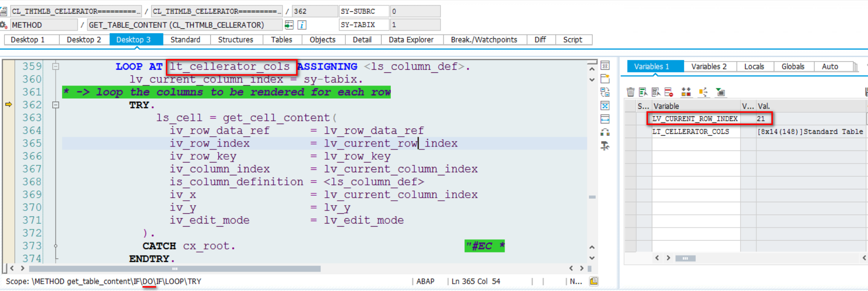This screenshot has width=868, height=291.
Task: Click the Standard Table value cell
Action: pyautogui.click(x=810, y=132)
